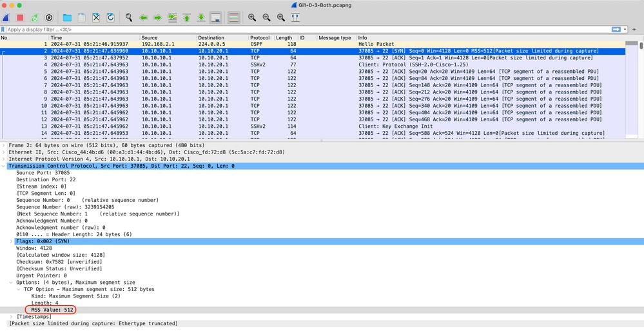The height and width of the screenshot is (331, 644).
Task: Toggle auto-scroll during live capture
Action: coord(215,17)
